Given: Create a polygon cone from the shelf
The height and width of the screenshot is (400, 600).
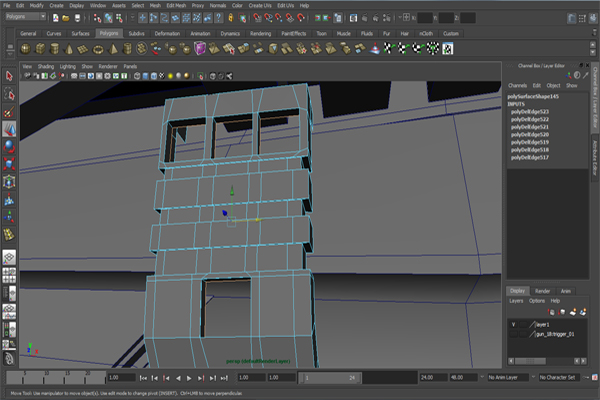Looking at the screenshot, I should (x=69, y=49).
